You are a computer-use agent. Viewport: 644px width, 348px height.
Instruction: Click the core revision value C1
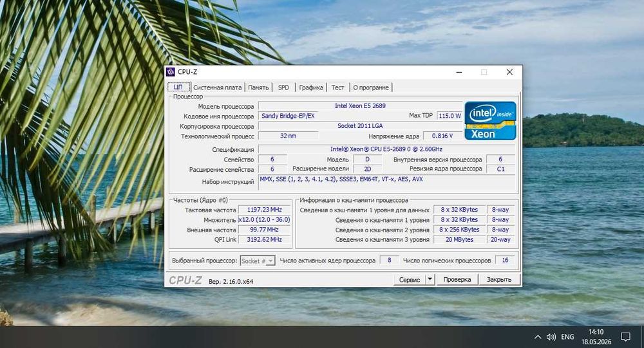pyautogui.click(x=500, y=169)
